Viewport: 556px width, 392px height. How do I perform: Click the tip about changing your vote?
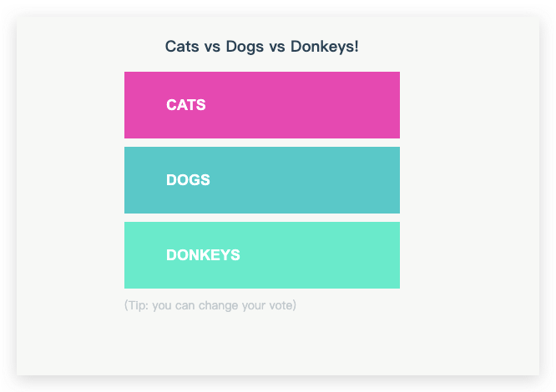click(x=210, y=305)
